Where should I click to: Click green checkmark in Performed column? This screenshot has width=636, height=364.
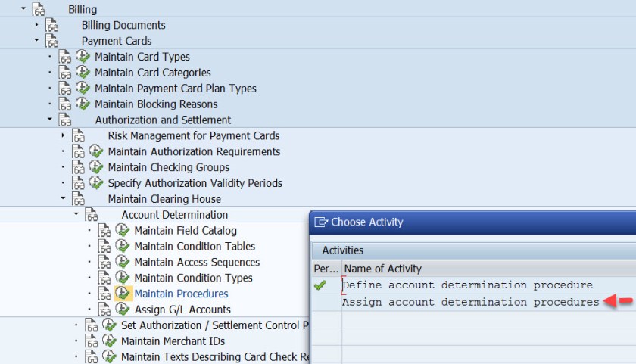click(x=320, y=285)
